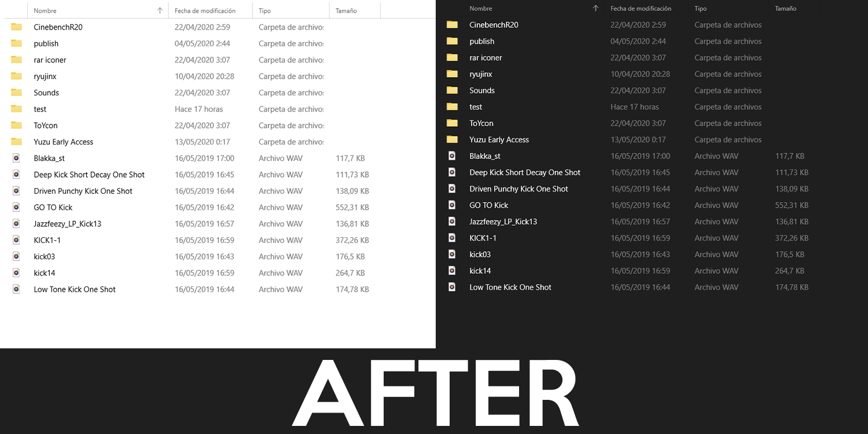This screenshot has width=868, height=434.
Task: Click the Sounds folder icon
Action: click(x=15, y=93)
